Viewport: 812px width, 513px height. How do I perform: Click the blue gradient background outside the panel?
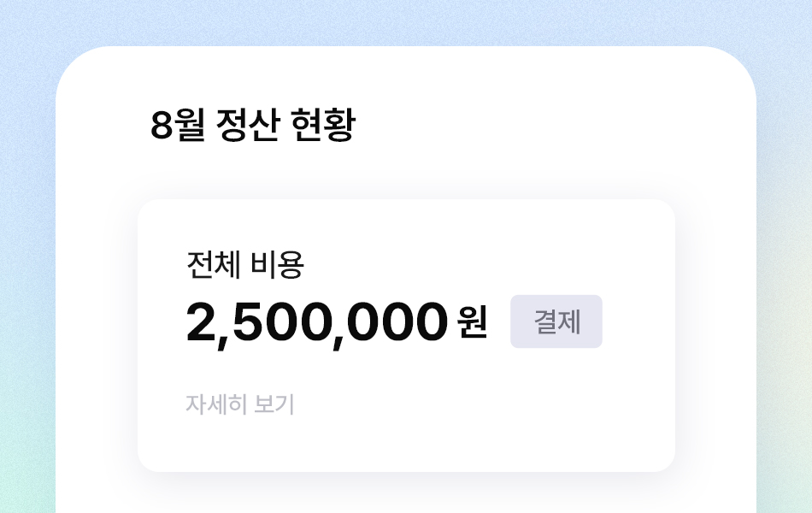pyautogui.click(x=26, y=256)
